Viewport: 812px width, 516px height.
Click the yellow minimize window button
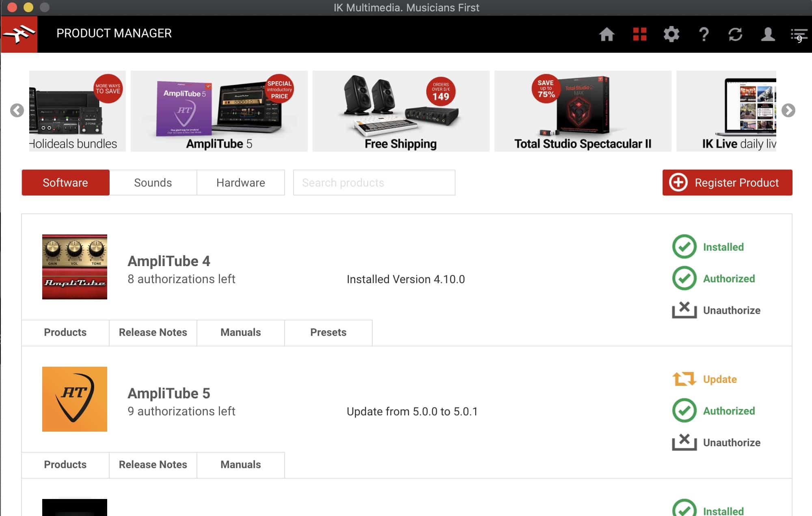pyautogui.click(x=28, y=7)
